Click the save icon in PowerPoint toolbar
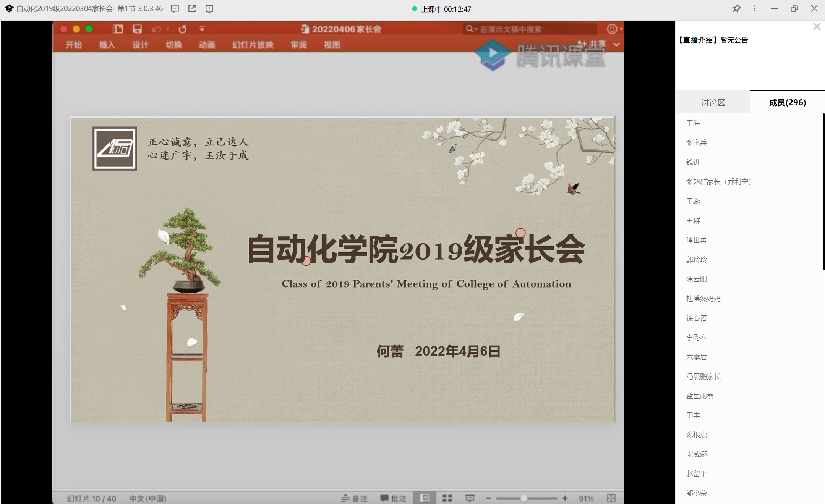 [137, 29]
